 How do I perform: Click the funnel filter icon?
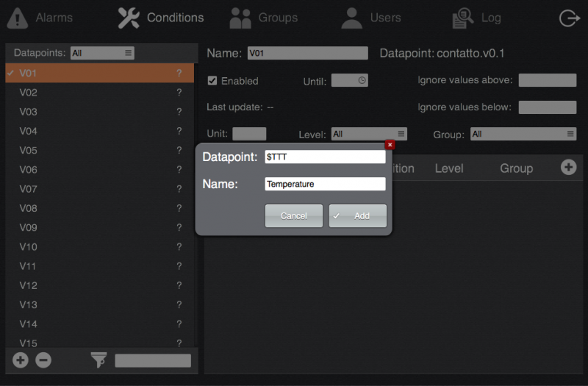click(x=99, y=360)
